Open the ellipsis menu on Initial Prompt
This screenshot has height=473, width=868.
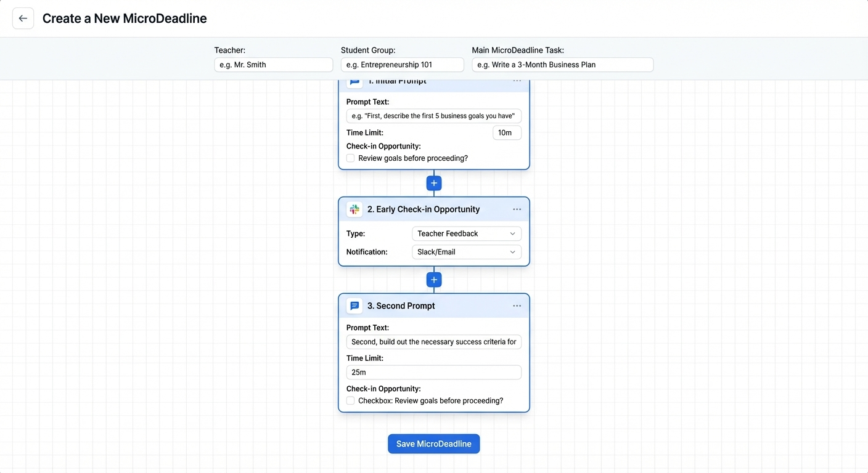tap(517, 80)
